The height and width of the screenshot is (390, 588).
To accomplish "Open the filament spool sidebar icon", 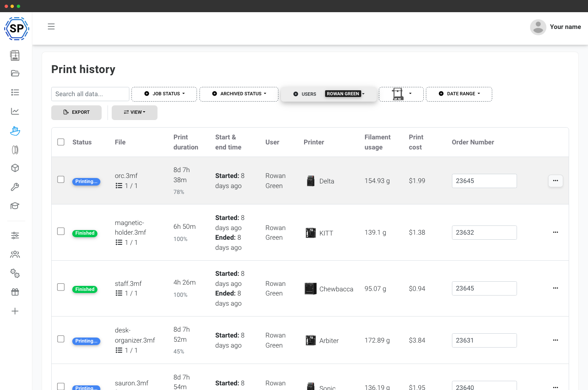I will point(15,149).
